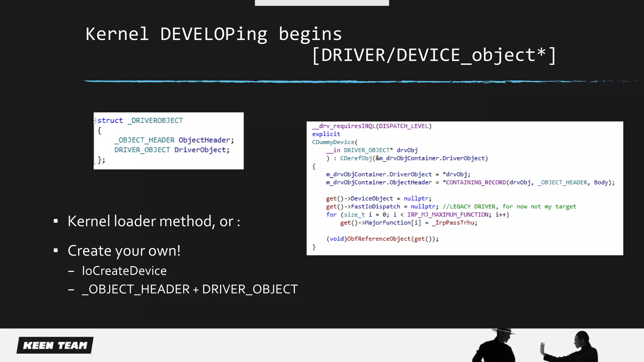This screenshot has width=644, height=362.
Task: Click the CONTAINING_RECORD code line
Action: pos(470,182)
